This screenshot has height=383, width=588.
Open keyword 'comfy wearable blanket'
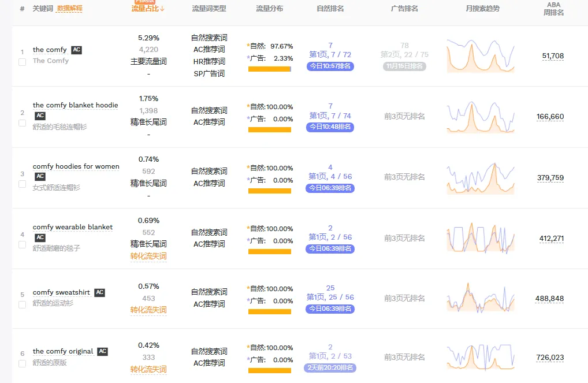(73, 227)
